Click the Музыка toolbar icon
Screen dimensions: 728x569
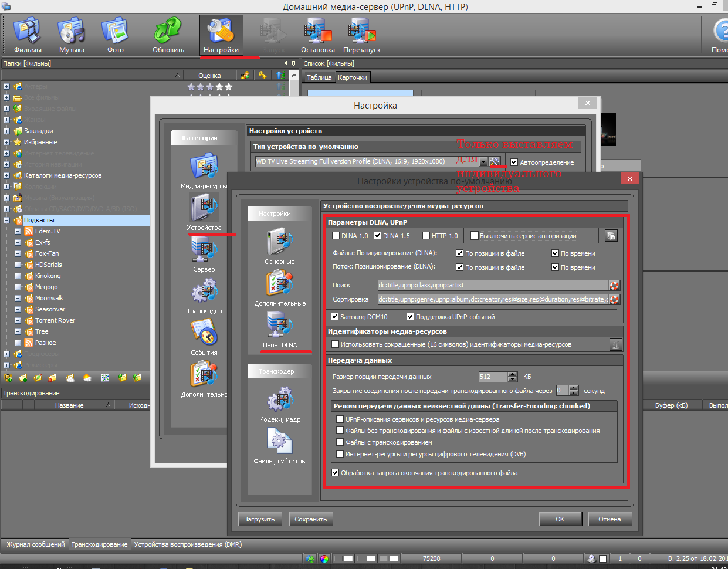click(72, 35)
